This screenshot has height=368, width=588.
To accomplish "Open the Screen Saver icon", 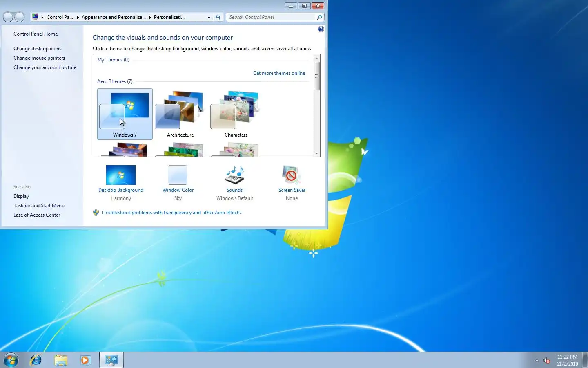I will coord(292,175).
